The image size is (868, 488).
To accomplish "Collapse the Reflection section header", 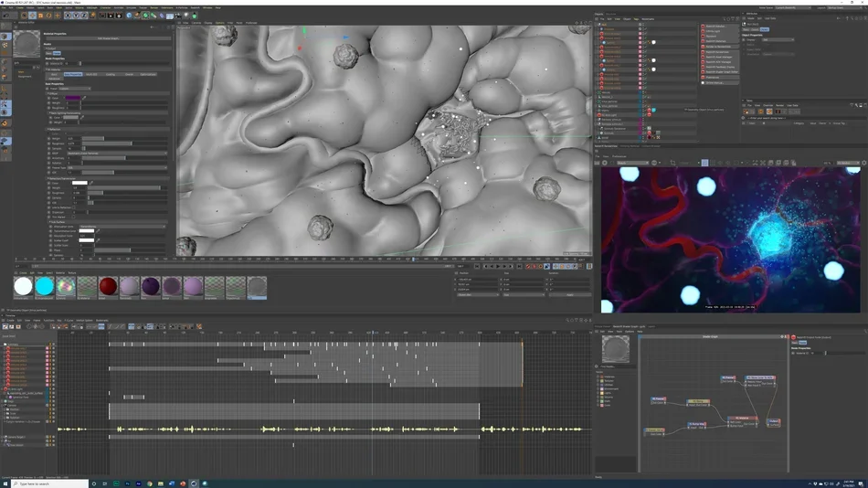I will (x=108, y=129).
